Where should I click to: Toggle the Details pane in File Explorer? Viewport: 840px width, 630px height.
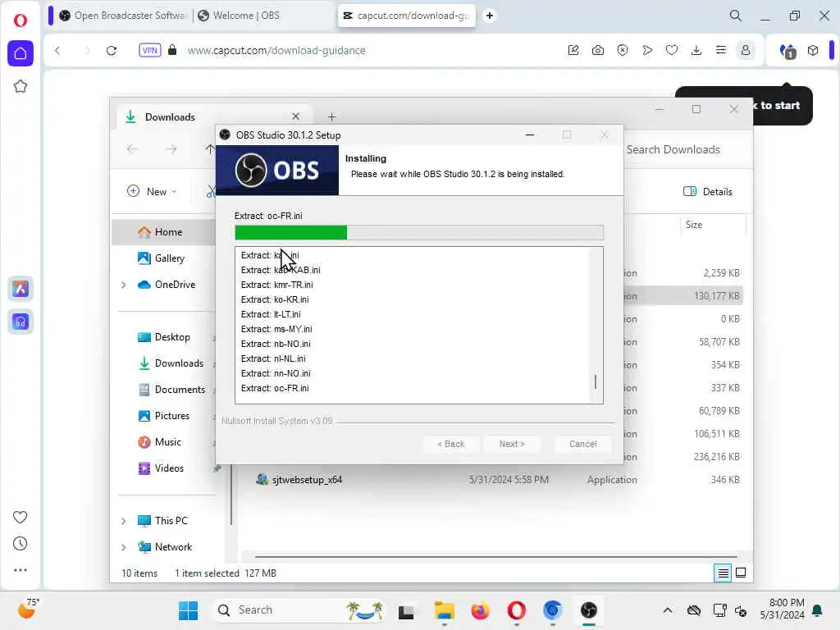[x=708, y=192]
